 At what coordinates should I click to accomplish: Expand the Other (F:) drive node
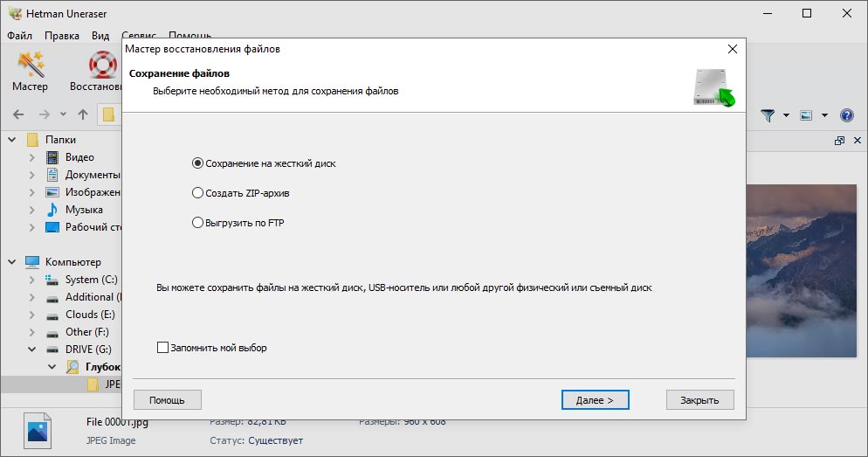(31, 332)
